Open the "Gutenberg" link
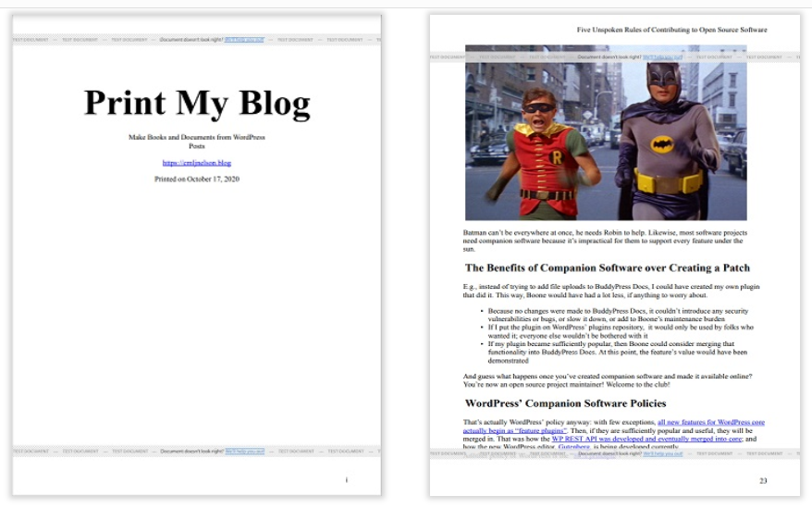 [573, 446]
